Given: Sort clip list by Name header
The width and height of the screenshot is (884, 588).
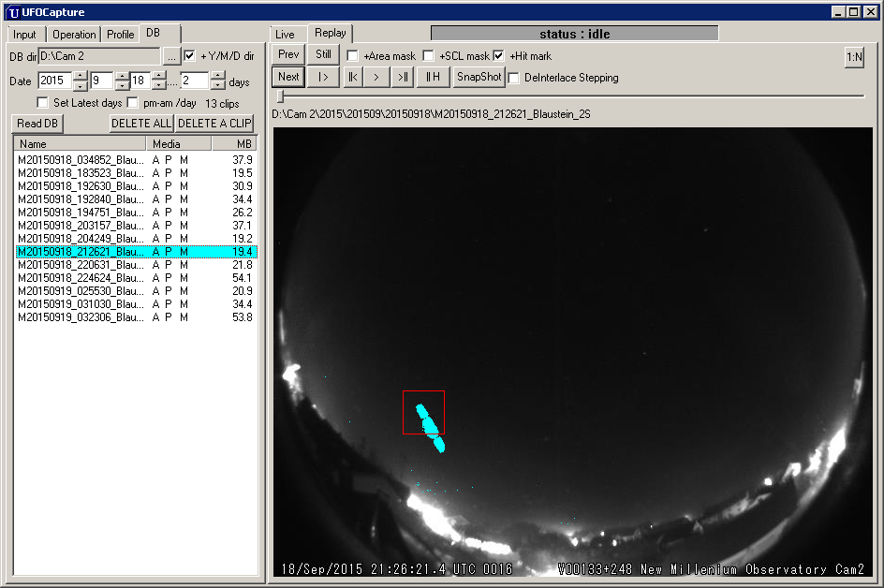Looking at the screenshot, I should (80, 144).
